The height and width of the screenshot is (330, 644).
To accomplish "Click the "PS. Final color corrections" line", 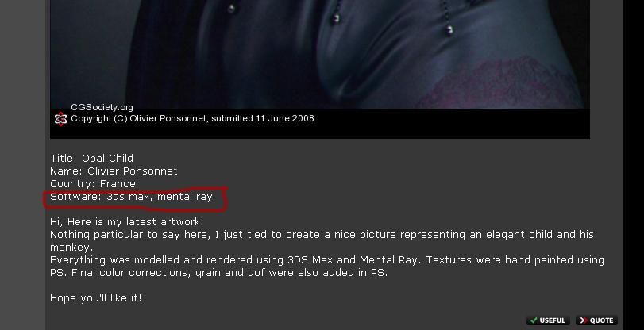I will [x=219, y=273].
